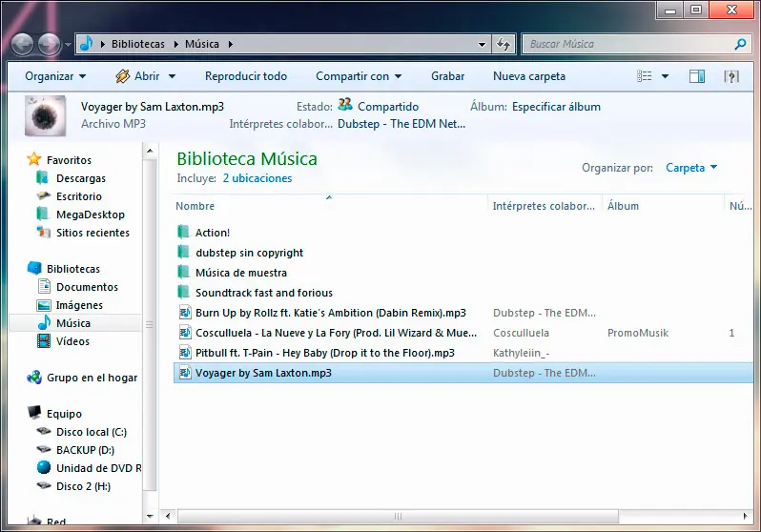Image resolution: width=761 pixels, height=532 pixels.
Task: Click Especificar álbum field
Action: (x=556, y=107)
